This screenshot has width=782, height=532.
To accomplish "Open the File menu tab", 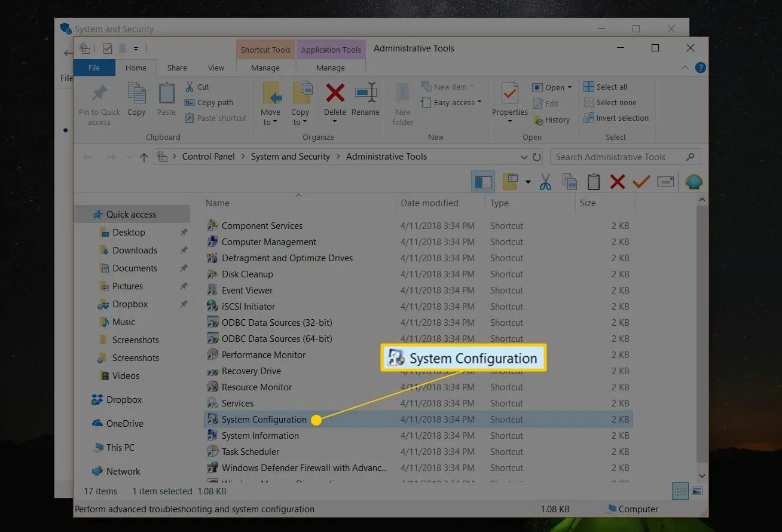I will 94,68.
